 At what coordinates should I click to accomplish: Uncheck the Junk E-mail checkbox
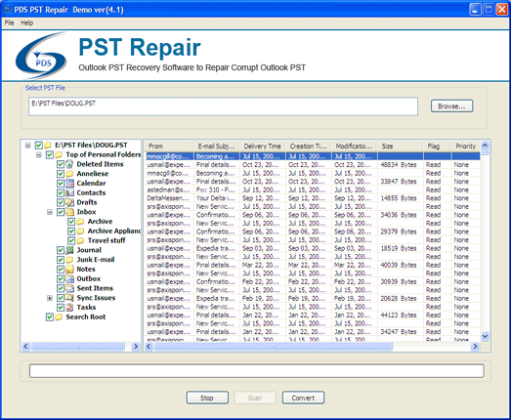[x=61, y=260]
